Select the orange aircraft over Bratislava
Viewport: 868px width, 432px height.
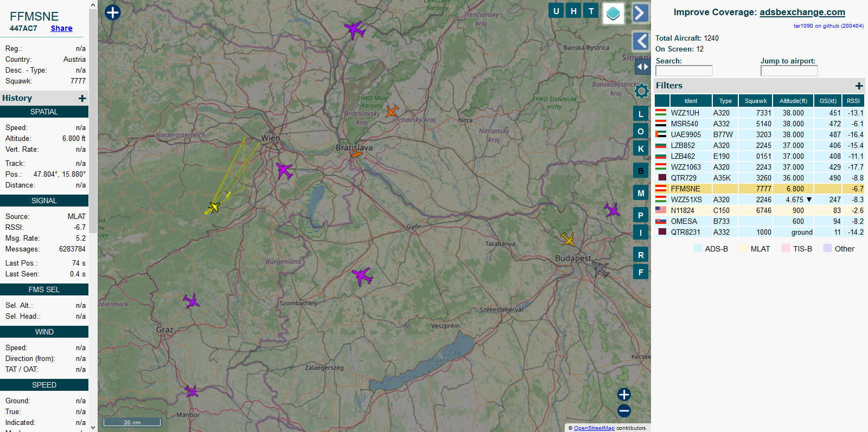tap(356, 153)
